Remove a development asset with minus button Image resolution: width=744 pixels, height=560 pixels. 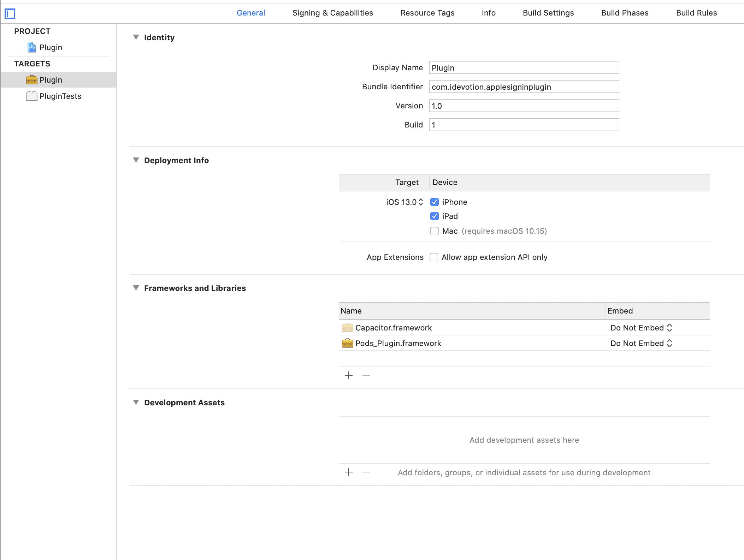pos(366,472)
